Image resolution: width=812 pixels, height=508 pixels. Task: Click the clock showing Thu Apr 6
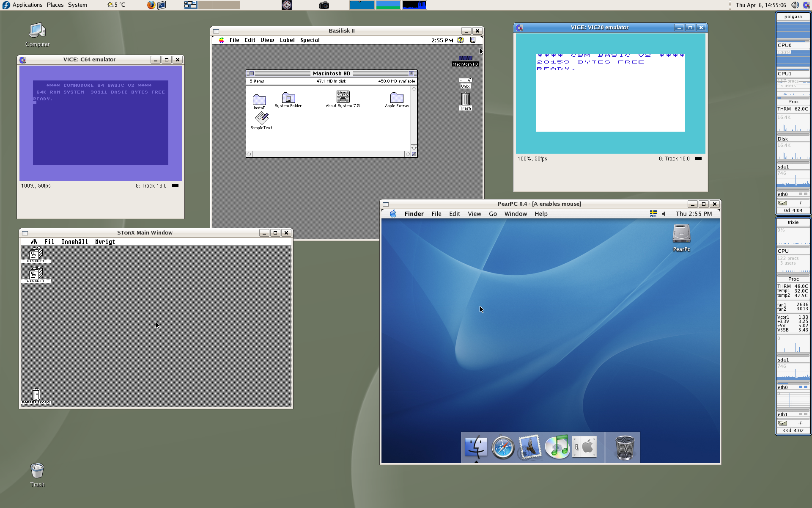pos(761,5)
